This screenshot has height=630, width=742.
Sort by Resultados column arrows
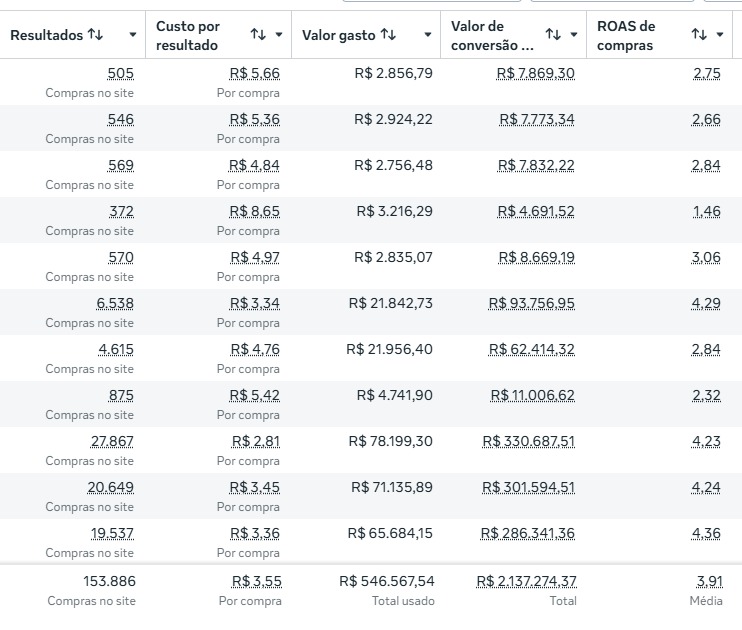click(96, 35)
